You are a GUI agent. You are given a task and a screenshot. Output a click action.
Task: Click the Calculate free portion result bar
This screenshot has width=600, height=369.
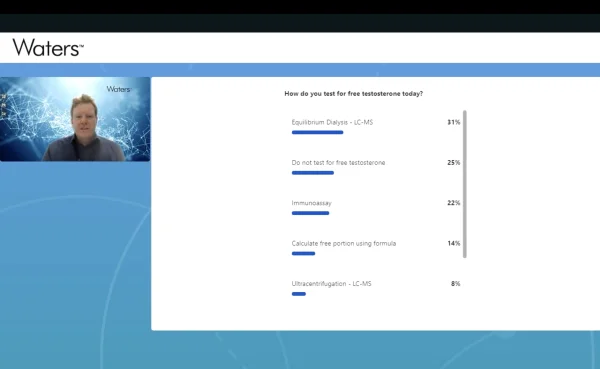click(x=303, y=253)
